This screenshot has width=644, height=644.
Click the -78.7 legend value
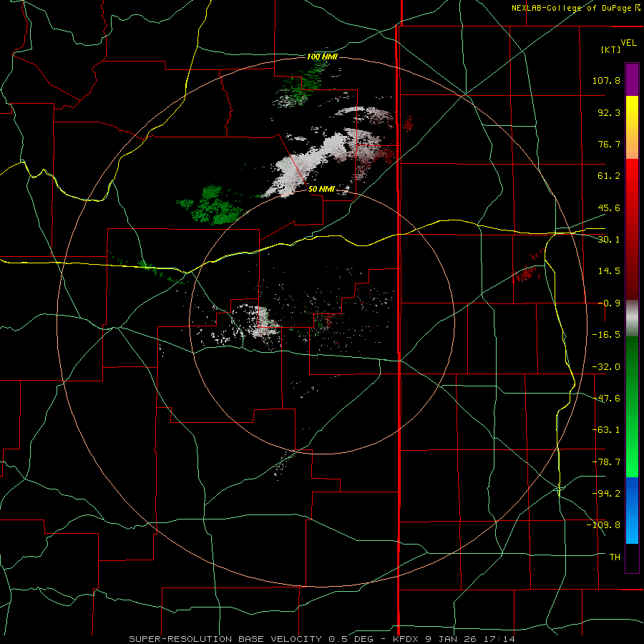(606, 462)
